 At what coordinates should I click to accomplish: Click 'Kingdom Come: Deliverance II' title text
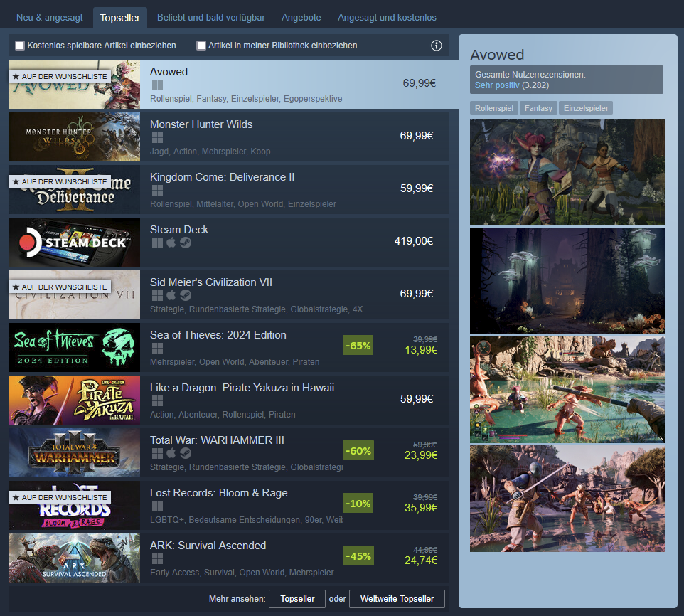click(x=222, y=177)
